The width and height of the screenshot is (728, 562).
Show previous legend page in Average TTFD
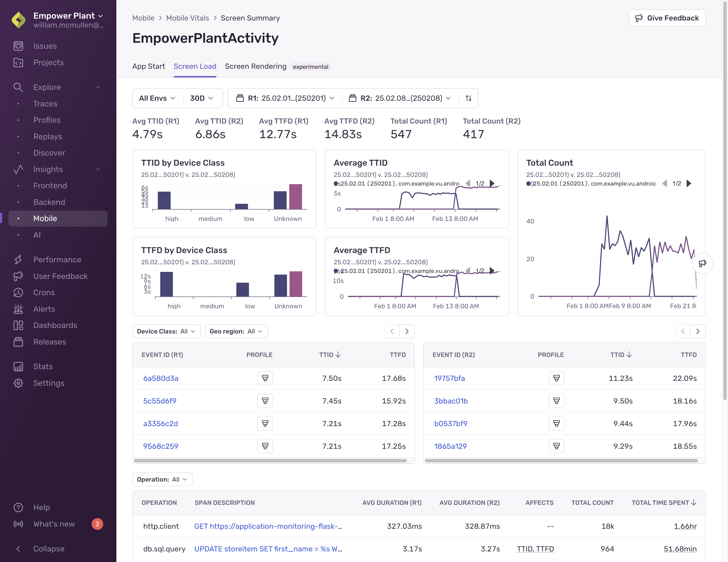pos(468,271)
